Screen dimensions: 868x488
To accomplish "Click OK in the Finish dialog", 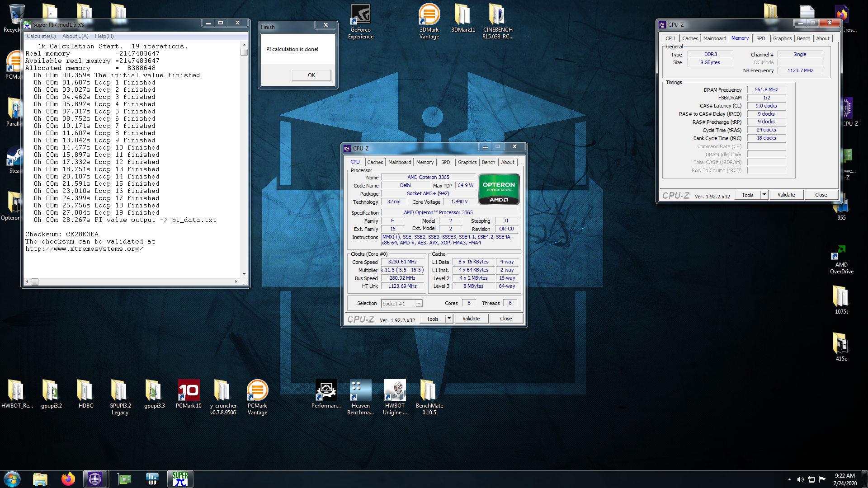I will point(311,75).
